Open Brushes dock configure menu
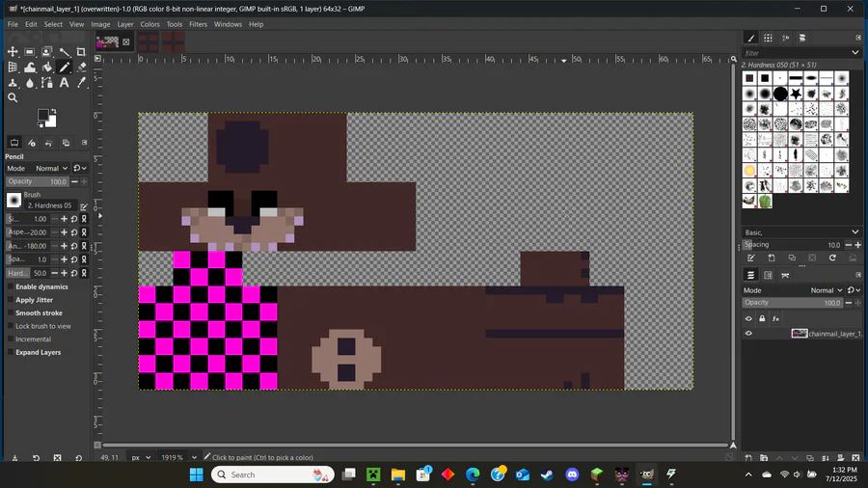The width and height of the screenshot is (868, 488). [858, 38]
